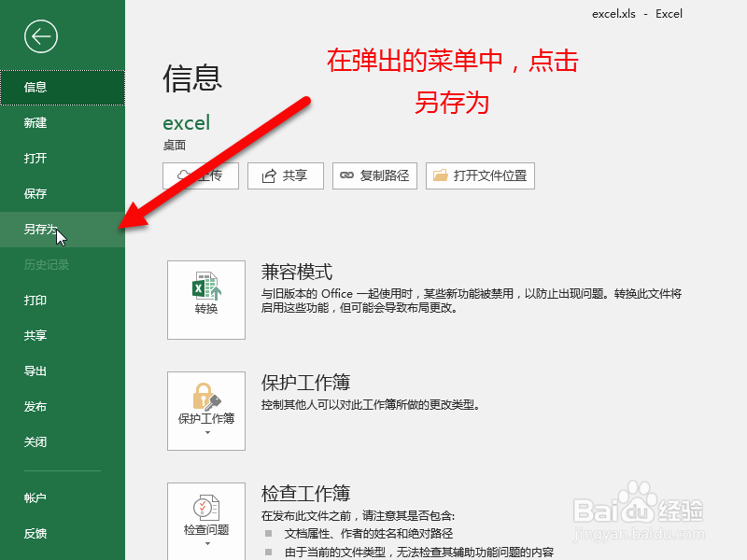Click 发布 in the sidebar
747x560 pixels.
click(63, 407)
